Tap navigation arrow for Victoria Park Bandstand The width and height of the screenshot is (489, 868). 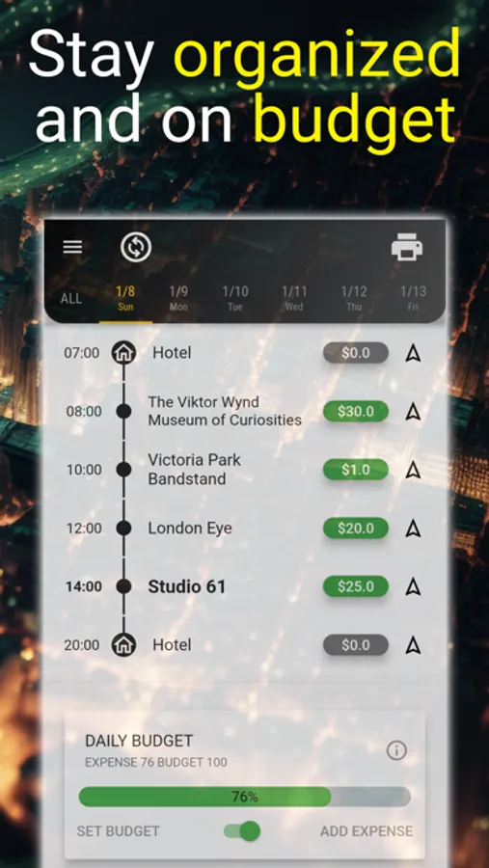coord(413,470)
